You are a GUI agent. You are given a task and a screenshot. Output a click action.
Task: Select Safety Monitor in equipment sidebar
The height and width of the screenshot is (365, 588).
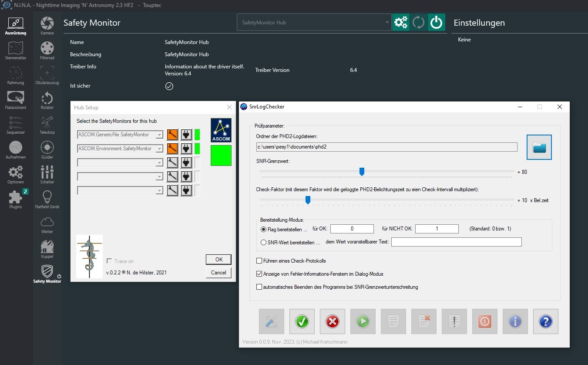click(x=47, y=274)
